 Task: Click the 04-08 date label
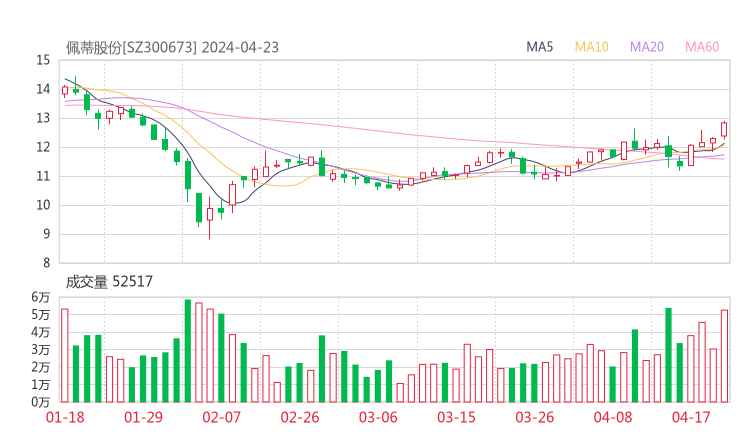click(613, 417)
